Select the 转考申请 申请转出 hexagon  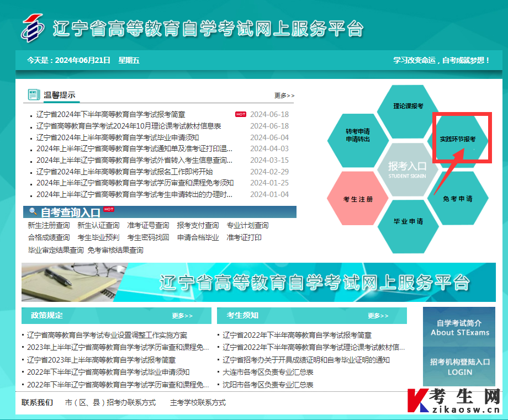pos(358,136)
